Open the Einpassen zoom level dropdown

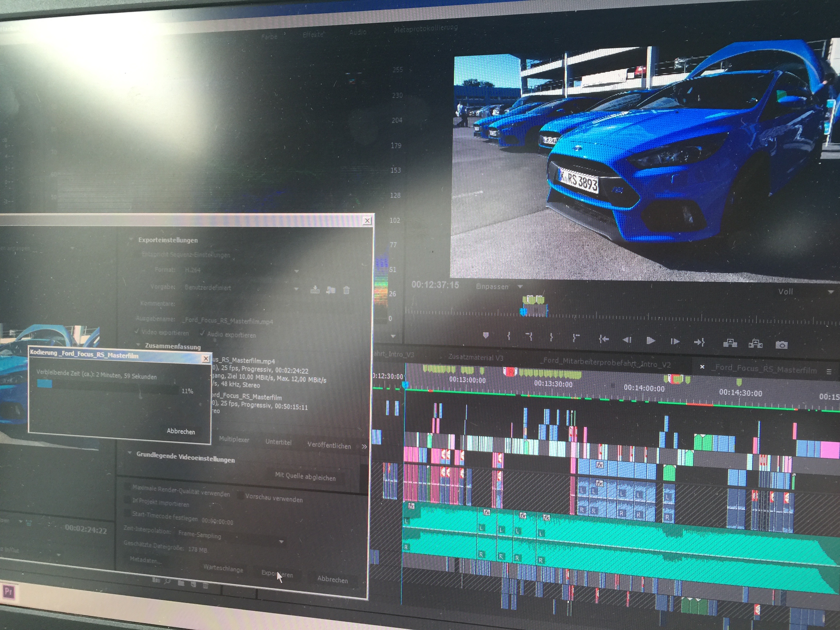pyautogui.click(x=499, y=286)
